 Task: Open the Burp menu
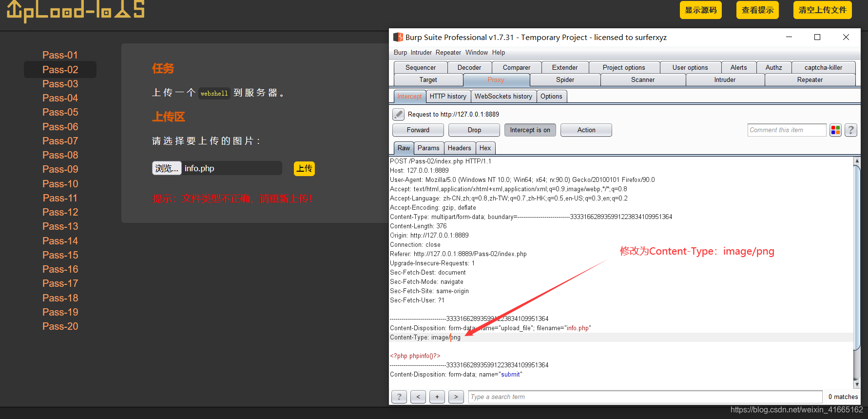(x=400, y=52)
